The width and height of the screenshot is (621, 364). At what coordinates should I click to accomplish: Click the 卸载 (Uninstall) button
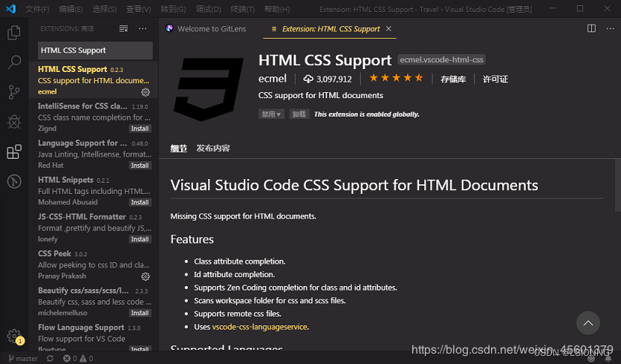click(x=299, y=114)
